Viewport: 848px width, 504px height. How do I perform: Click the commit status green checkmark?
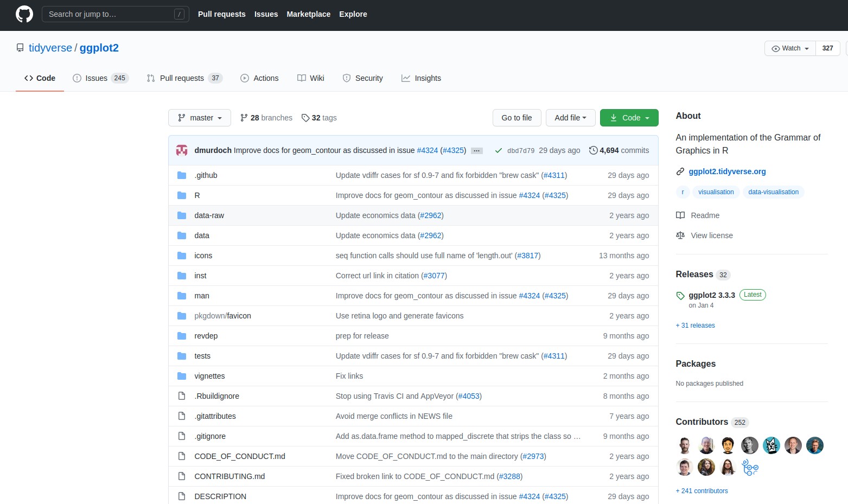[x=498, y=150]
